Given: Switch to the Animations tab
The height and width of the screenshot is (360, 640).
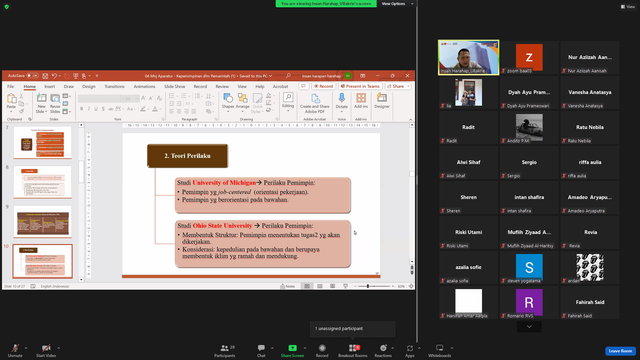Looking at the screenshot, I should point(144,87).
